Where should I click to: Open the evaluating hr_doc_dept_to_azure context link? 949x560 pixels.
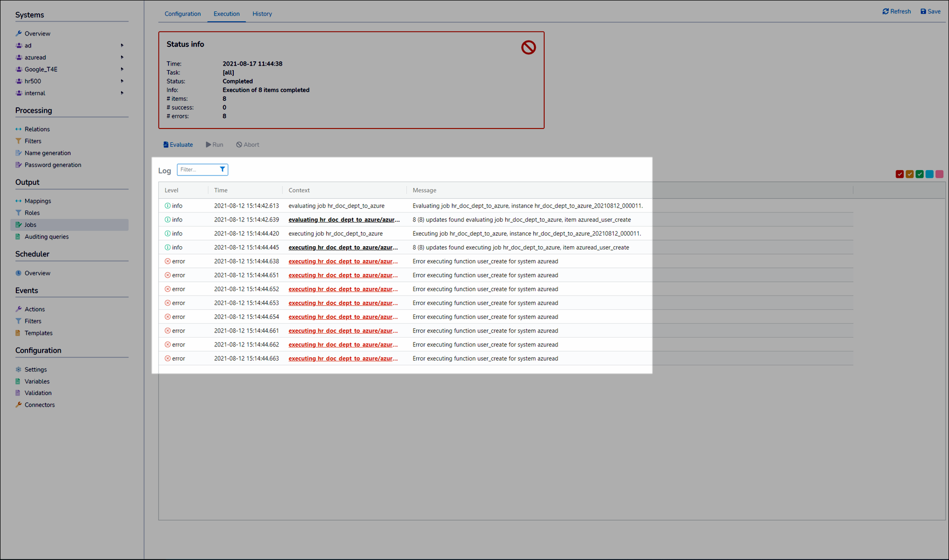click(x=344, y=220)
